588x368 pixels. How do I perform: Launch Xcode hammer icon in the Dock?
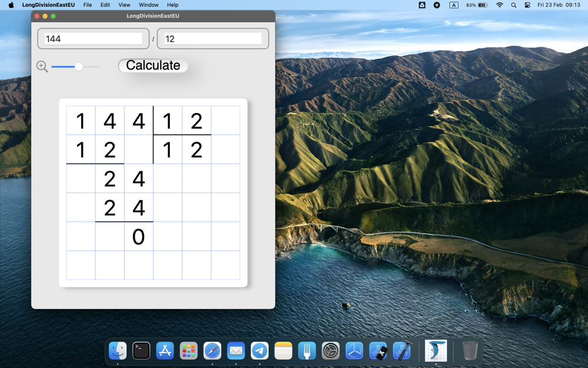coord(402,350)
